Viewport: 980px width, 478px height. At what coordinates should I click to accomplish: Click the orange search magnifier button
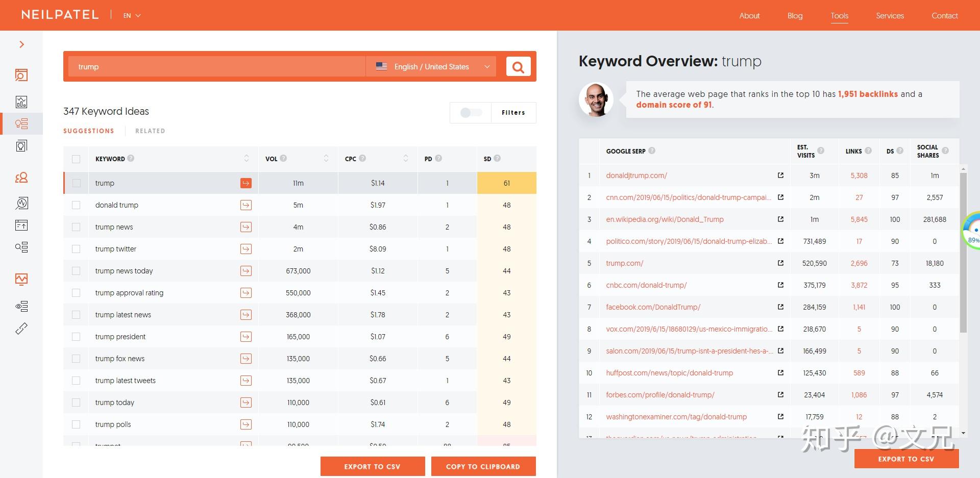[x=518, y=67]
